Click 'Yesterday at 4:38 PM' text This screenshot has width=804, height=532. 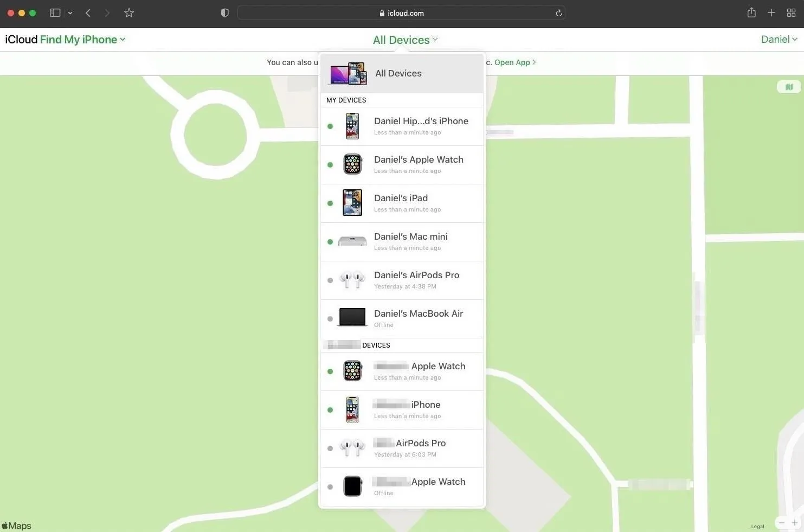(x=405, y=286)
